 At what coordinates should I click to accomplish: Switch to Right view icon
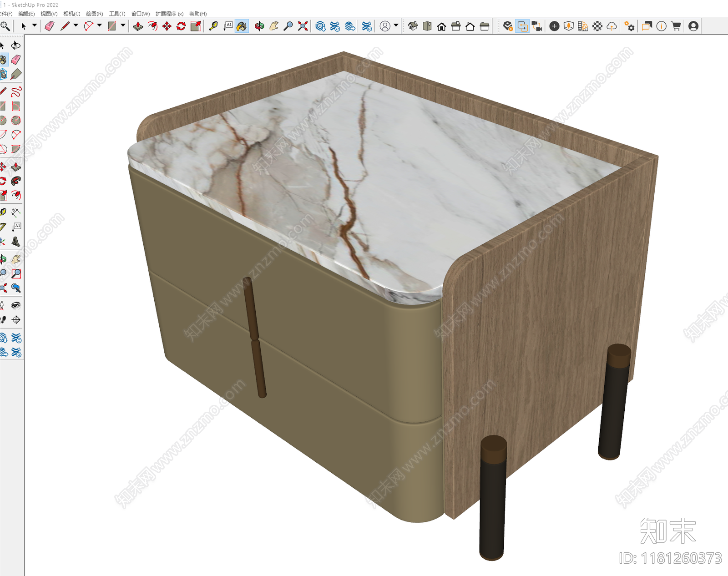(456, 26)
